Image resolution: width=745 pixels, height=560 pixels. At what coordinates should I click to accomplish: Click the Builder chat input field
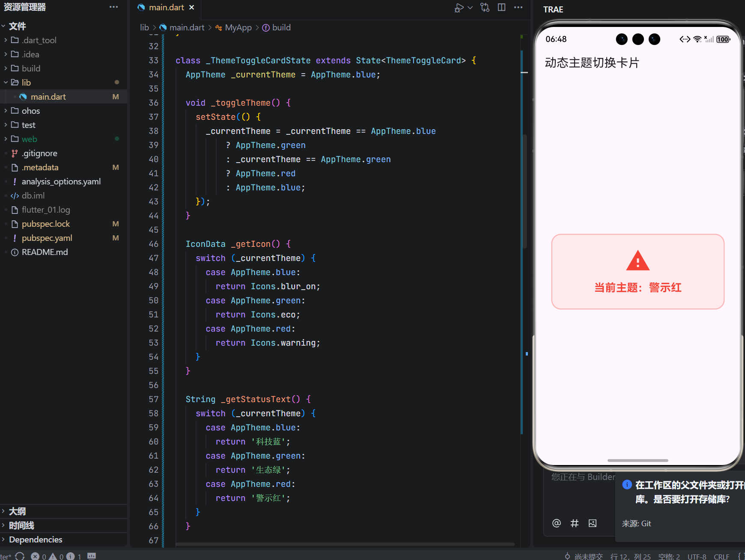click(582, 477)
